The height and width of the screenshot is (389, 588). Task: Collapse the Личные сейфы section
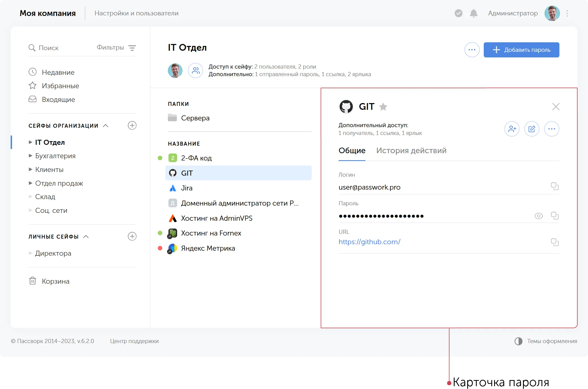[x=86, y=237]
